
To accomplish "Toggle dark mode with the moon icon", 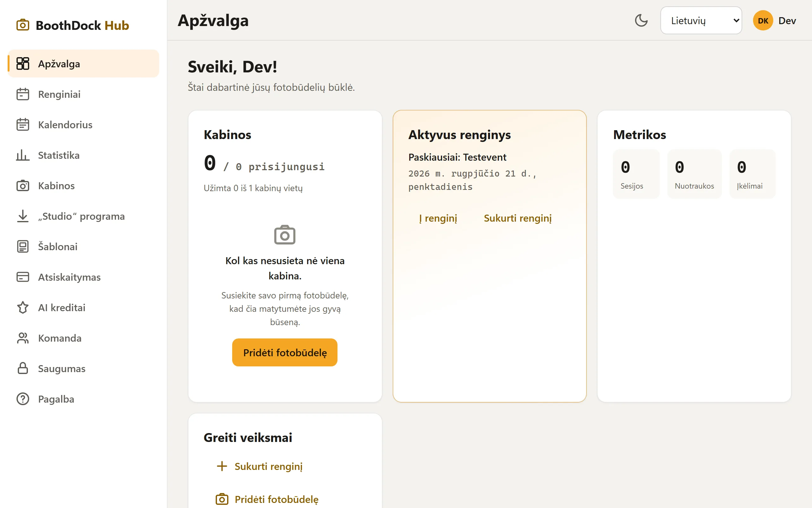I will (641, 21).
